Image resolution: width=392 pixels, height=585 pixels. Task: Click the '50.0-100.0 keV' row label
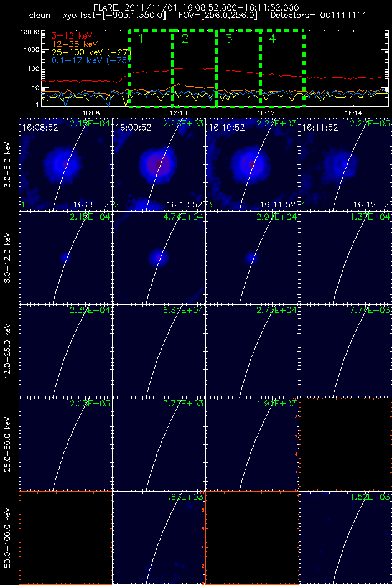tap(8, 538)
